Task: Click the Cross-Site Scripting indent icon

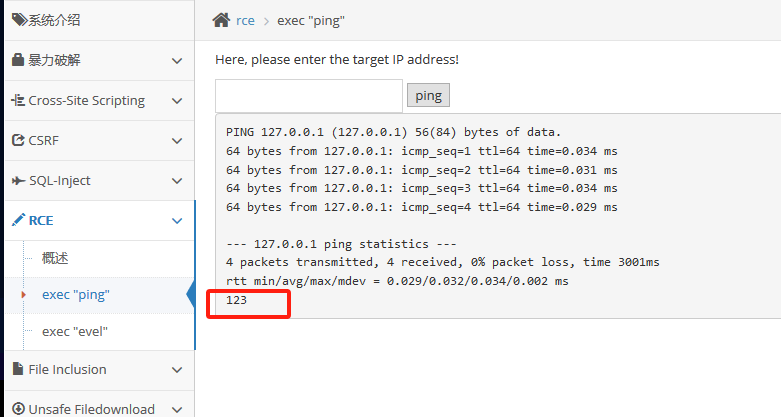Action: 18,100
